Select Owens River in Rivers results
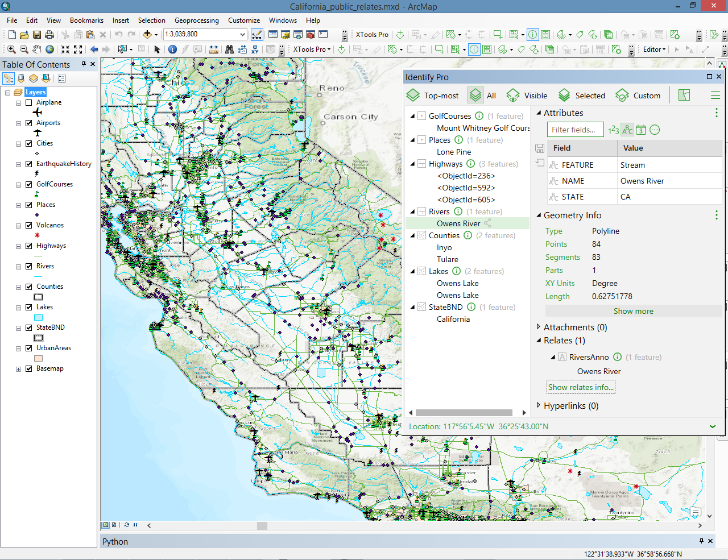 tap(458, 223)
